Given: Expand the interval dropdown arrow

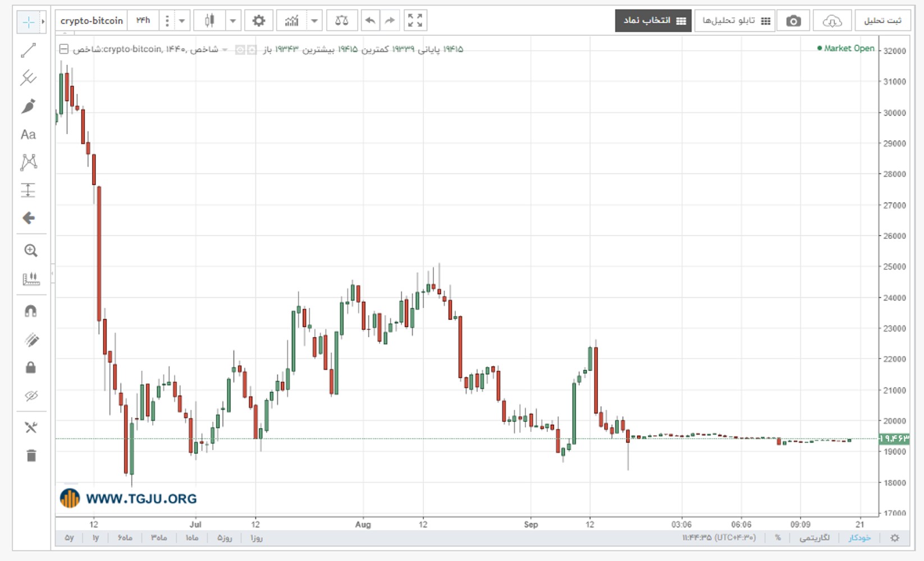Looking at the screenshot, I should tap(181, 21).
